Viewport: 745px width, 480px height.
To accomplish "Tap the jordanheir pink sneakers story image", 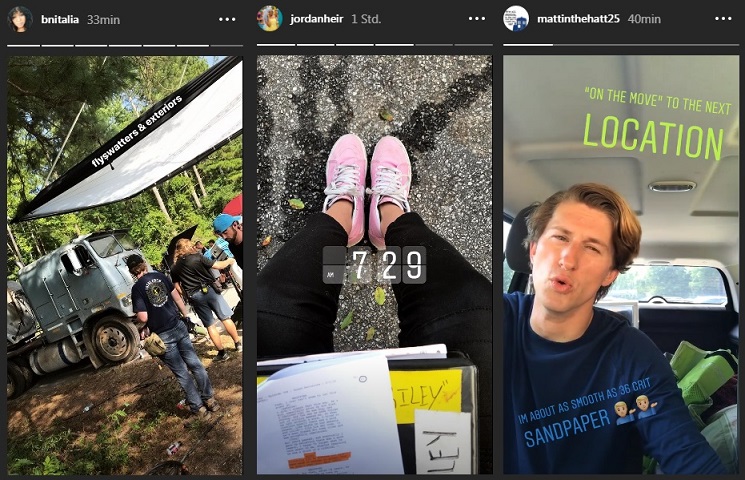I will (x=374, y=265).
